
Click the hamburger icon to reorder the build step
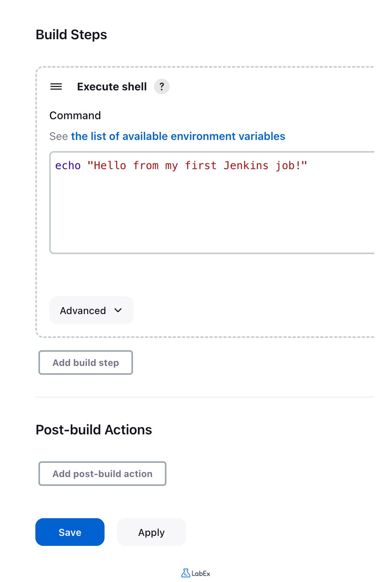tap(56, 87)
